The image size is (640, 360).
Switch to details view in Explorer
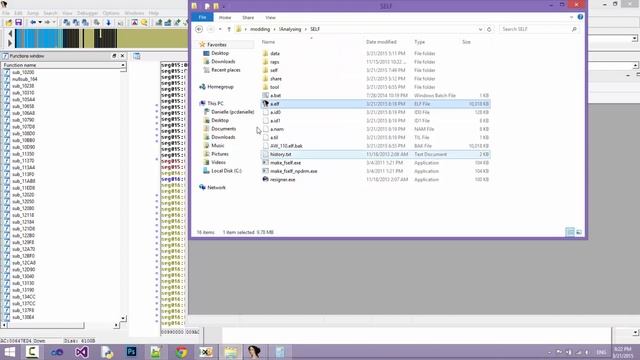tap(570, 232)
